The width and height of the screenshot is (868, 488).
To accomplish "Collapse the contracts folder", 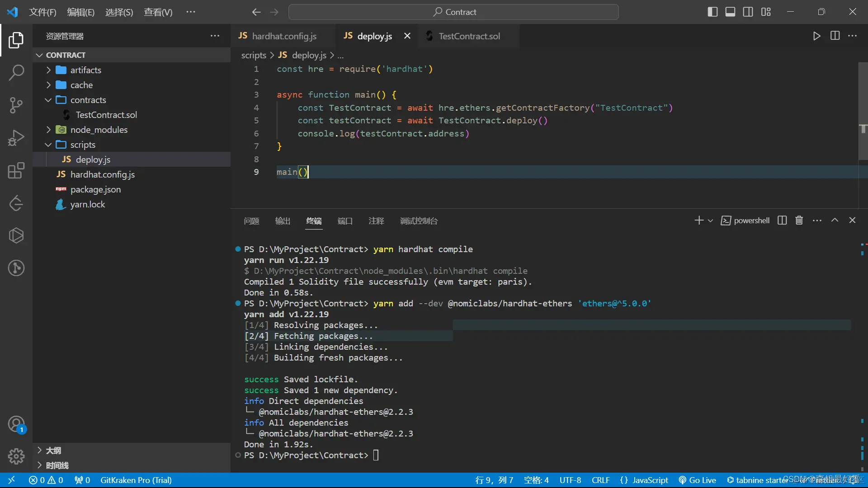I will click(x=88, y=100).
